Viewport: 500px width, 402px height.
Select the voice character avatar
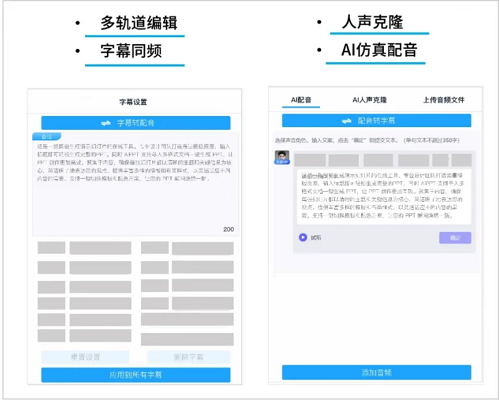(x=282, y=157)
